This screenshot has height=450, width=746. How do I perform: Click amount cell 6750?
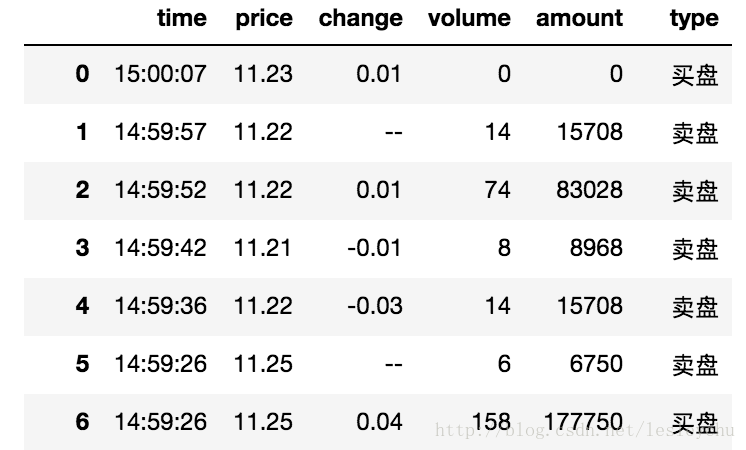click(596, 364)
